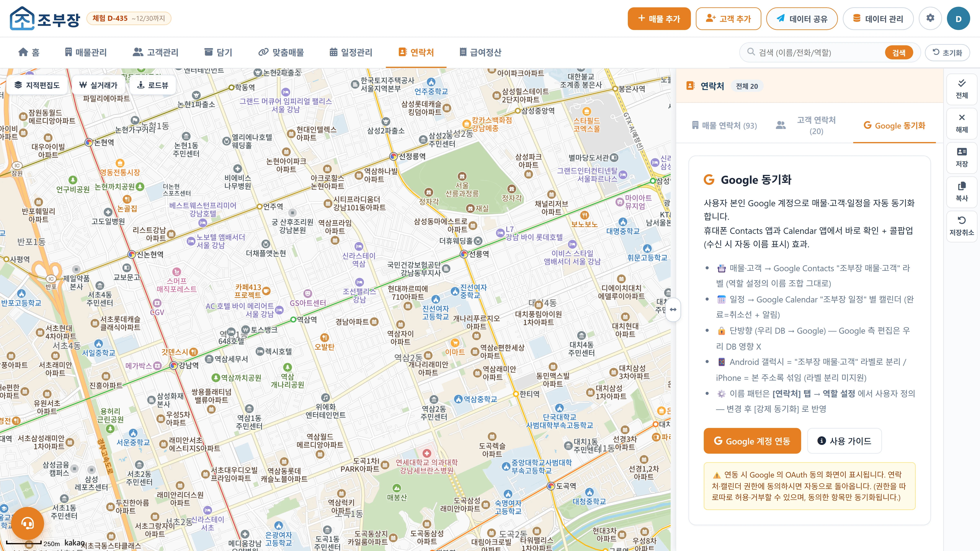
Task: Click the 이마트 shopping marker on map
Action: 455,343
